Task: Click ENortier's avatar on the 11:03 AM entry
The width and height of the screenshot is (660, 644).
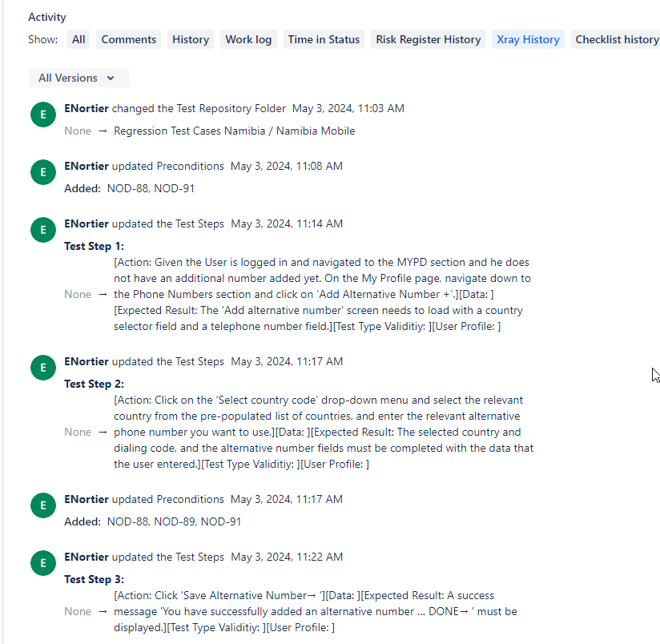Action: pyautogui.click(x=42, y=115)
